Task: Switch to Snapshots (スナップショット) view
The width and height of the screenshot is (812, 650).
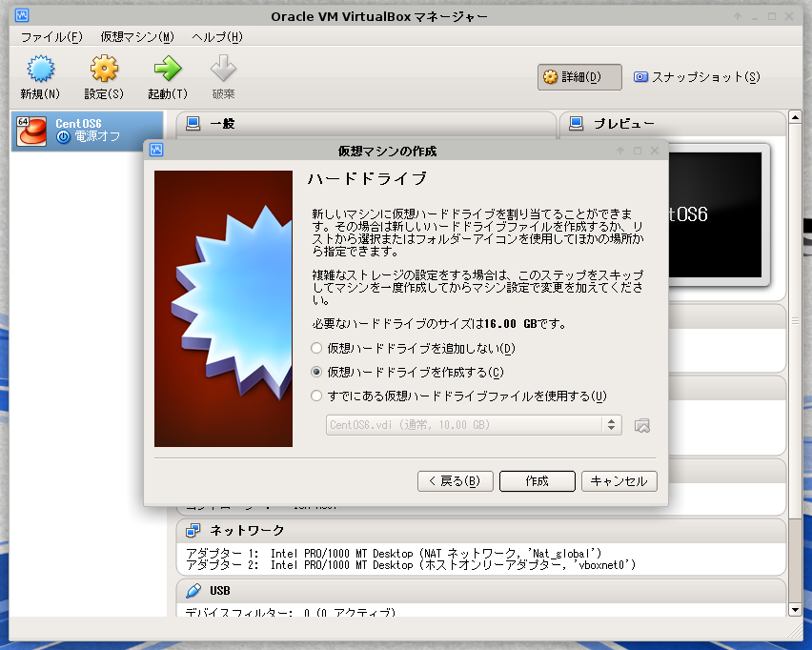Action: click(x=697, y=77)
